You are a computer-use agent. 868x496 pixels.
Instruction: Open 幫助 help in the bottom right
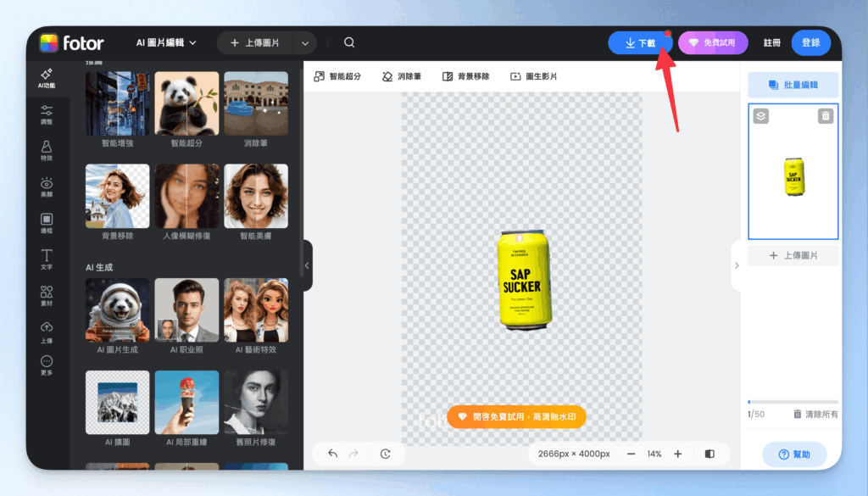(x=793, y=454)
